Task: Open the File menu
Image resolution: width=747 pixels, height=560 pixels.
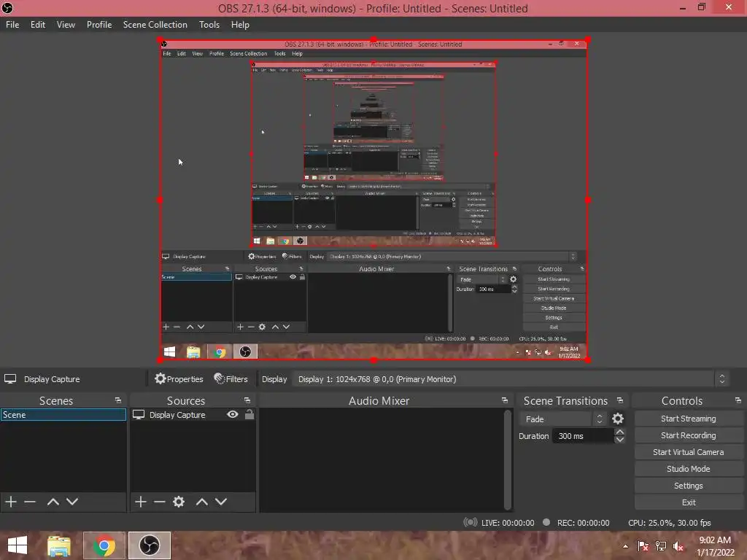Action: click(12, 25)
